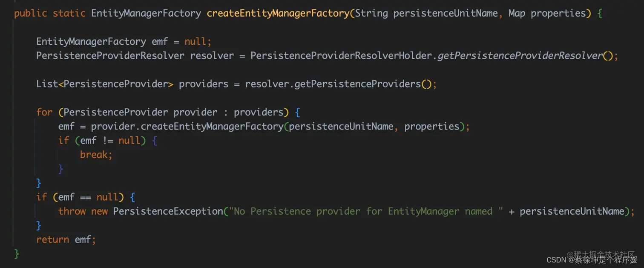Click the "resolver" variable declaration
The height and width of the screenshot is (268, 644).
pos(212,56)
